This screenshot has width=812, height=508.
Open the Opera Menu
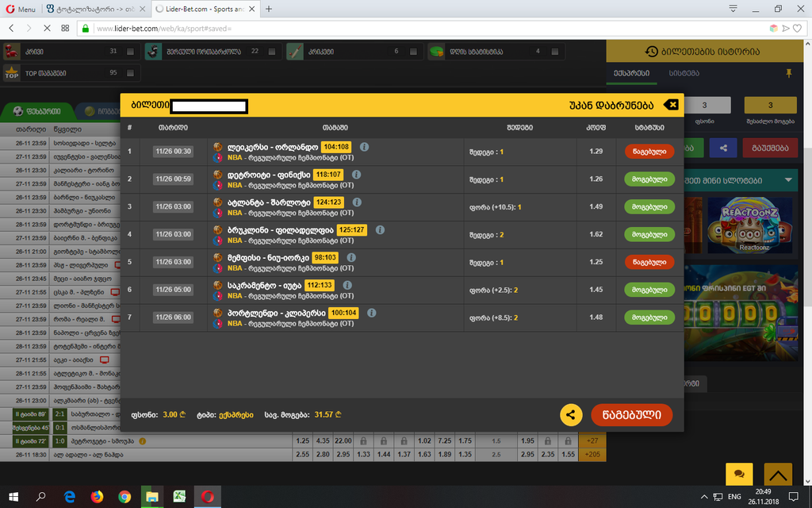coord(21,9)
